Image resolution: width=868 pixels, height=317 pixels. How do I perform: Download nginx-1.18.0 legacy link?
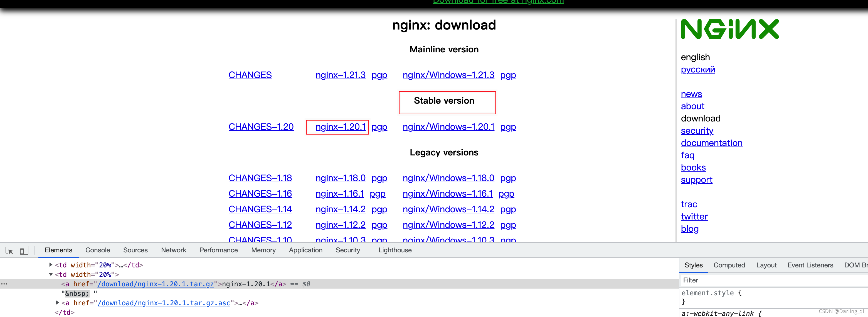point(340,178)
